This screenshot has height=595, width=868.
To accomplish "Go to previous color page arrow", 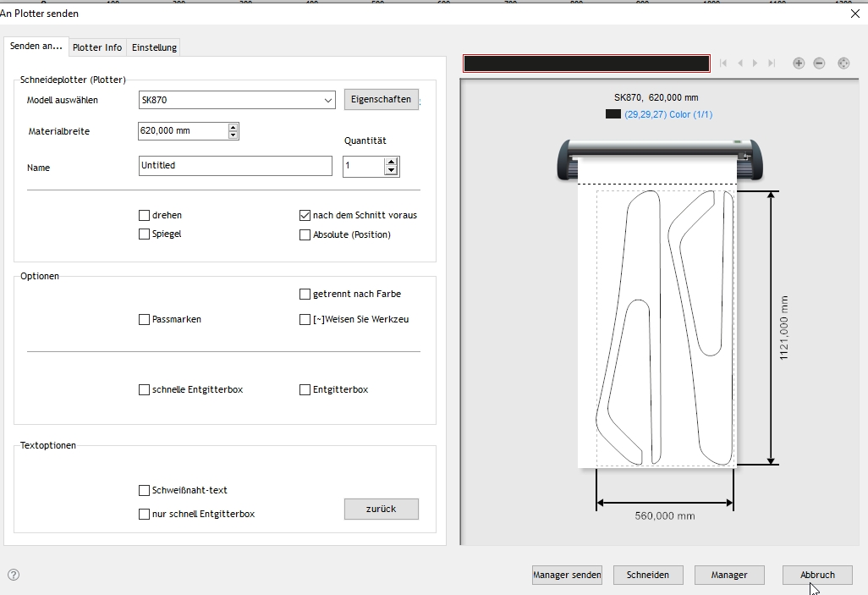I will 740,63.
